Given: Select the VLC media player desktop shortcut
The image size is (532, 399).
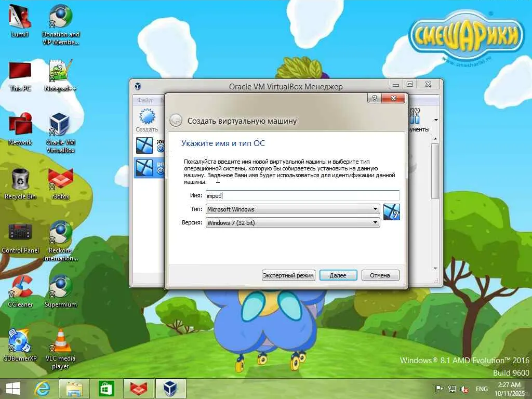Looking at the screenshot, I should pyautogui.click(x=60, y=349).
